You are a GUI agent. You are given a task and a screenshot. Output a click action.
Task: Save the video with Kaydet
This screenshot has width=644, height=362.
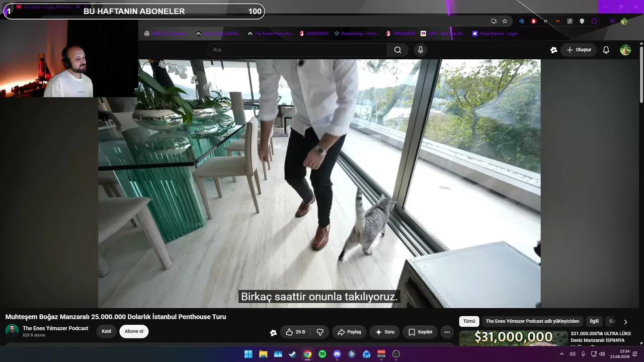point(420,332)
